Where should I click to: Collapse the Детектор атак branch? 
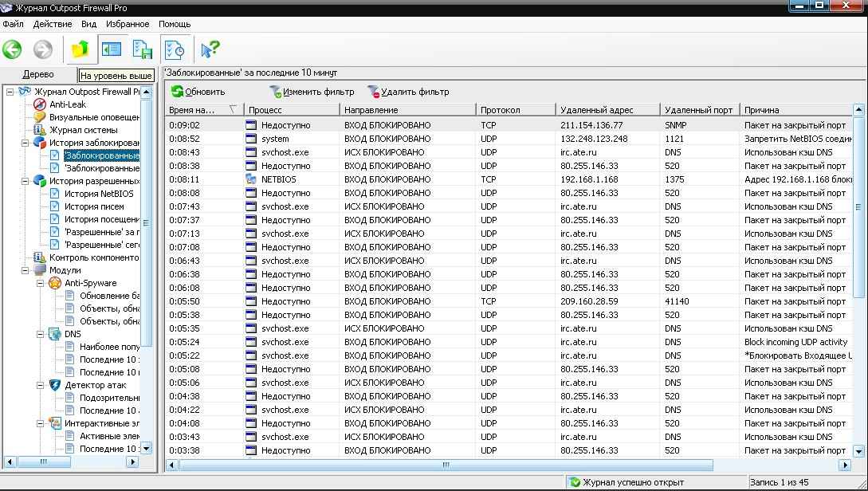tap(41, 385)
